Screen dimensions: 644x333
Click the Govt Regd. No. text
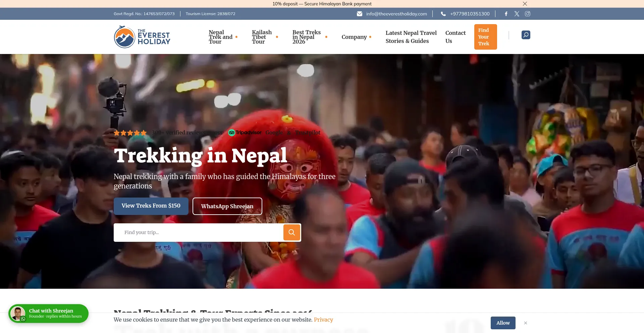click(x=144, y=14)
